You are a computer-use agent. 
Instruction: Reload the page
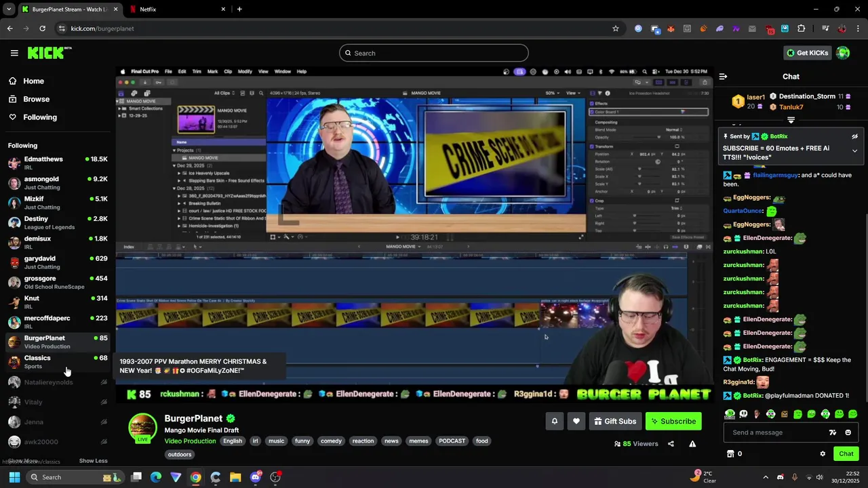tap(42, 28)
